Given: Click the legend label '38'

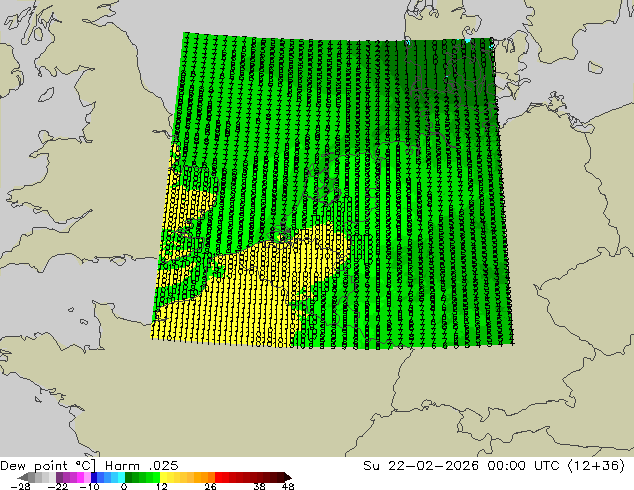Looking at the screenshot, I should pyautogui.click(x=260, y=486).
